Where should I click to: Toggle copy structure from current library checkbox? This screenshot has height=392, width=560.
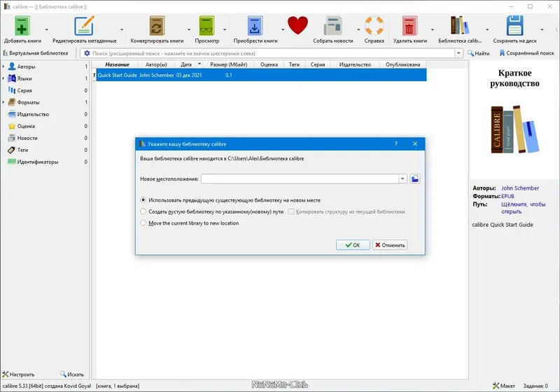[x=291, y=211]
